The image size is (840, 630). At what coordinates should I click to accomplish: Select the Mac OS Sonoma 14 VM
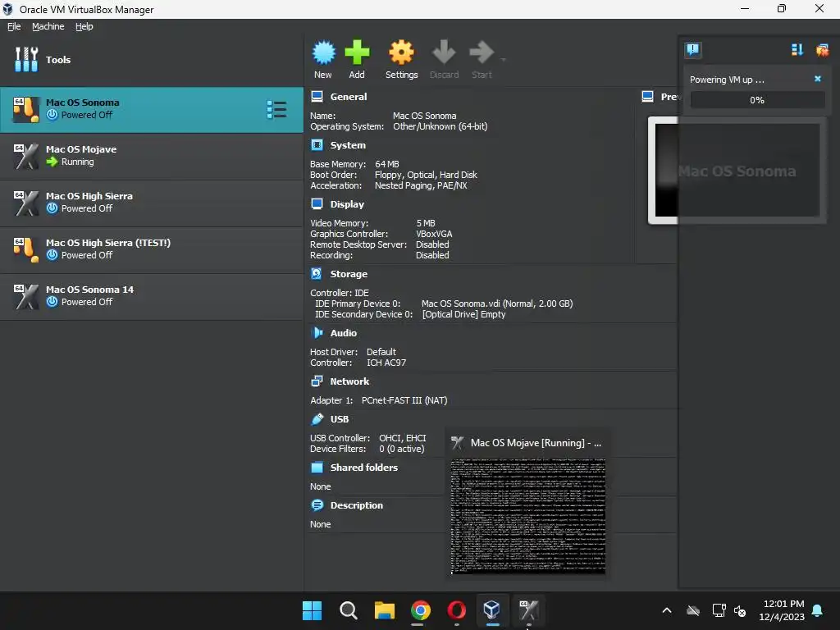click(x=152, y=296)
